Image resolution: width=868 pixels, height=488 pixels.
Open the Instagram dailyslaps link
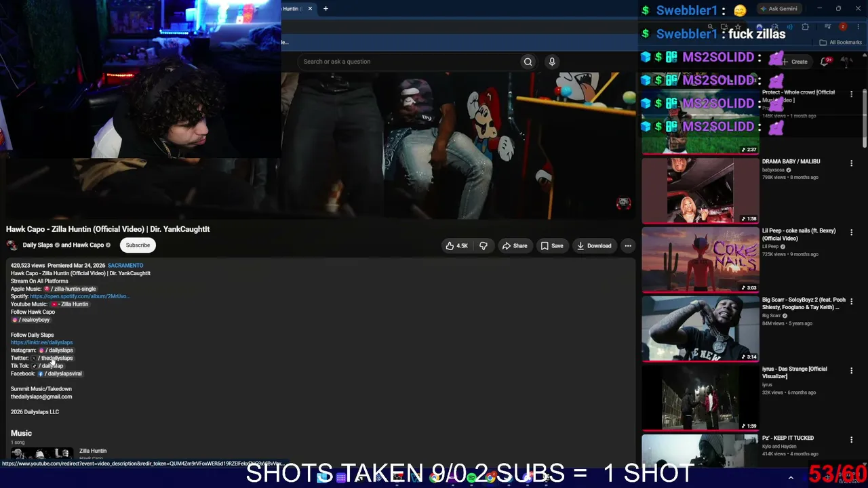[x=56, y=350]
